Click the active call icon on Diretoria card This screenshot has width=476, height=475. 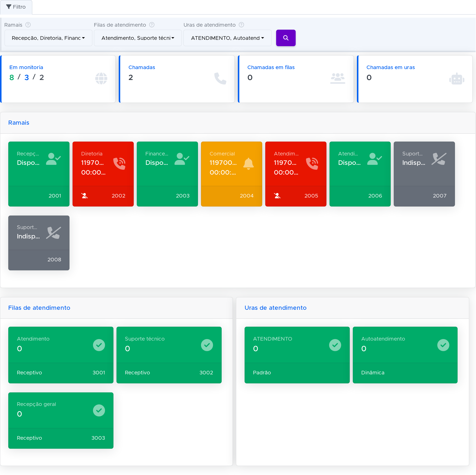pyautogui.click(x=119, y=164)
